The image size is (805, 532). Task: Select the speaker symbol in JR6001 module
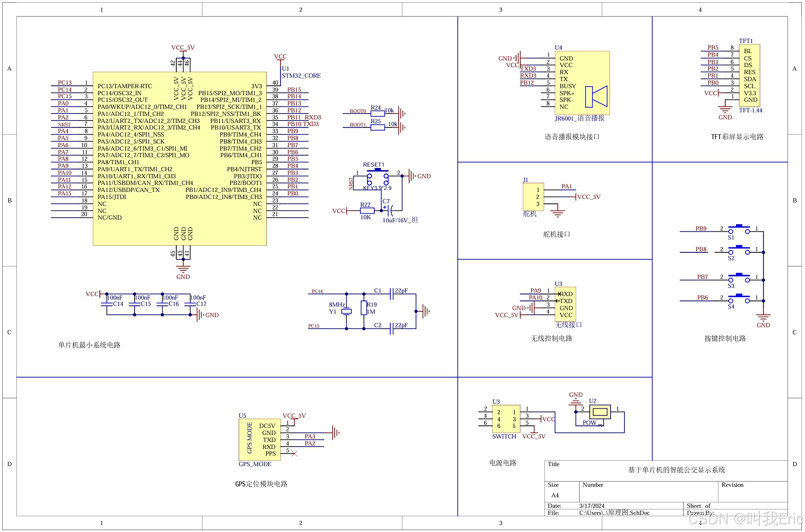(596, 97)
